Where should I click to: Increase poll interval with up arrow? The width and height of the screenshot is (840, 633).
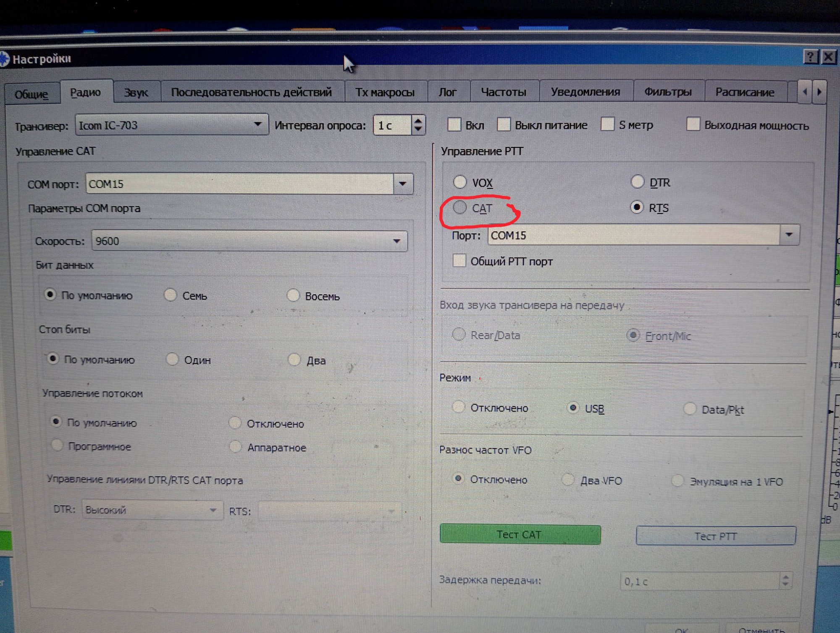point(418,121)
